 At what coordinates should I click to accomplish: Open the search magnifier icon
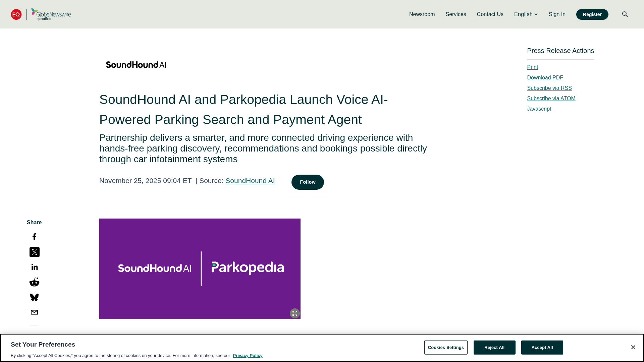point(625,14)
